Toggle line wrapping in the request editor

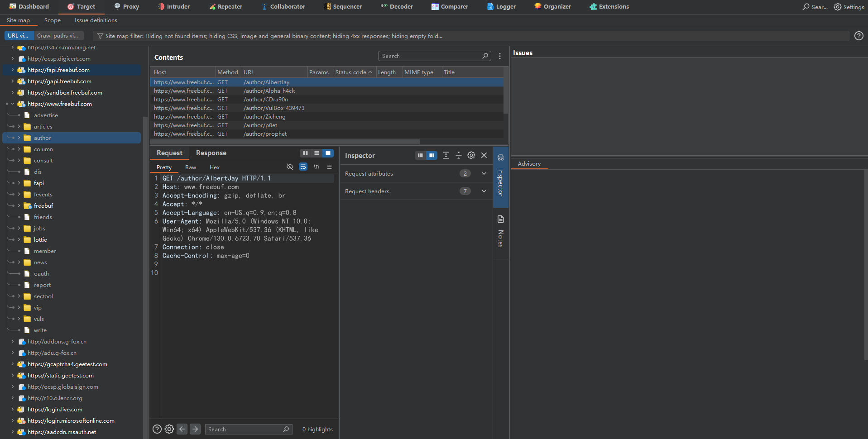point(303,167)
